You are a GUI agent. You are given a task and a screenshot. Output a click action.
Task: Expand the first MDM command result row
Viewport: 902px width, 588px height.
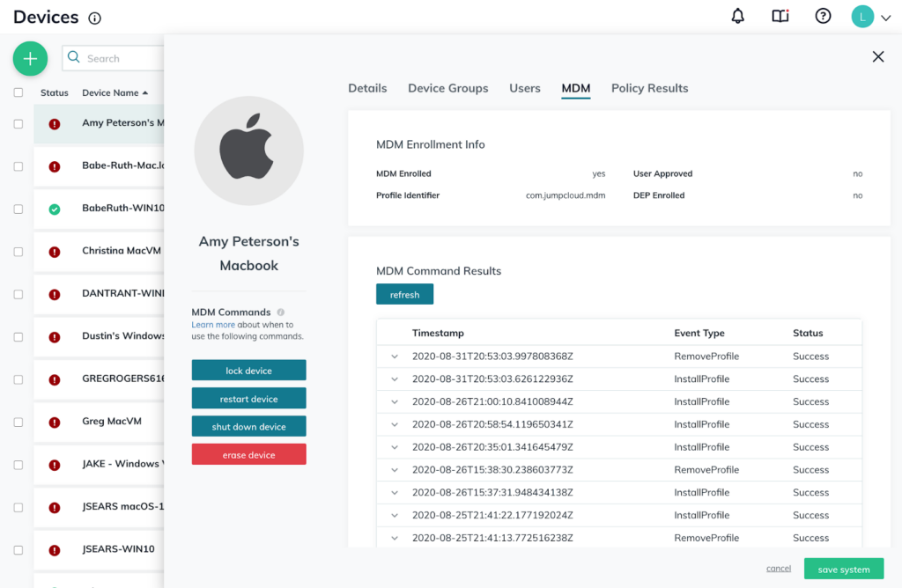point(393,356)
